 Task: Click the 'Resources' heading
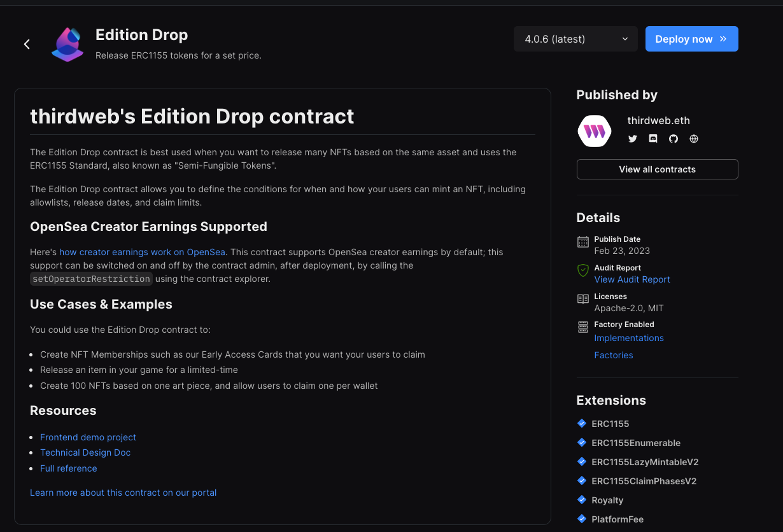tap(63, 410)
